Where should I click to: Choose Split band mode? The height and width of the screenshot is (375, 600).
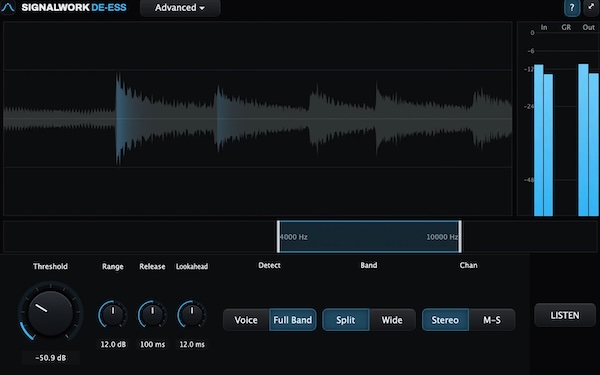point(346,320)
